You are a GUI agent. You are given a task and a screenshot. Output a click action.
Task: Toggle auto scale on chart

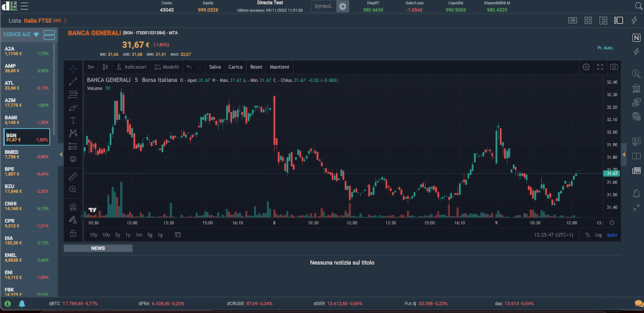pyautogui.click(x=612, y=235)
